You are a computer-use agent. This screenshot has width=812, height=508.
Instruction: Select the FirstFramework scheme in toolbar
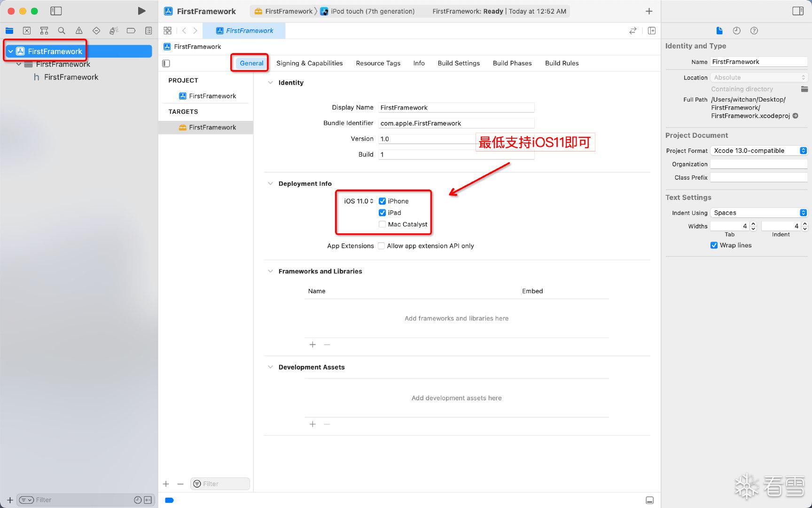point(283,11)
